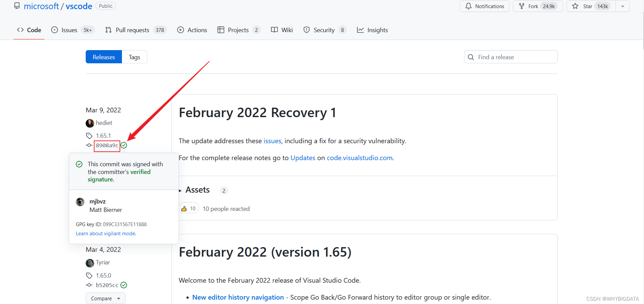Click verified badge next to commit 8908a9c
This screenshot has height=304, width=644.
coord(124,145)
